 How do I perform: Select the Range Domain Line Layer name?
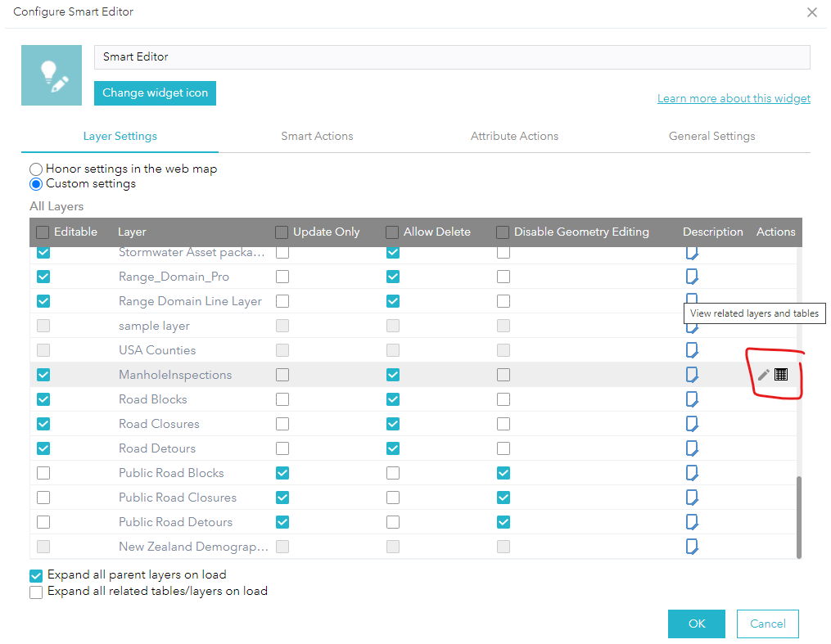(190, 301)
